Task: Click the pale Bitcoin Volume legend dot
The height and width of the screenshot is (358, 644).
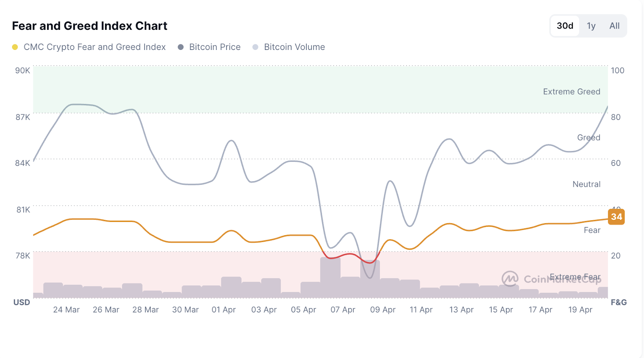Action: [255, 47]
